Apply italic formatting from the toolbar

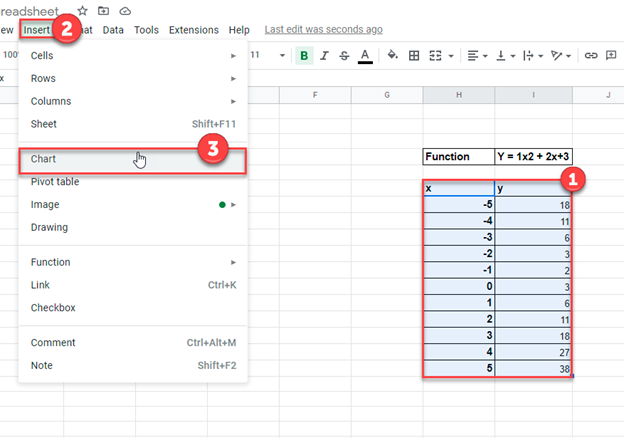(x=324, y=55)
